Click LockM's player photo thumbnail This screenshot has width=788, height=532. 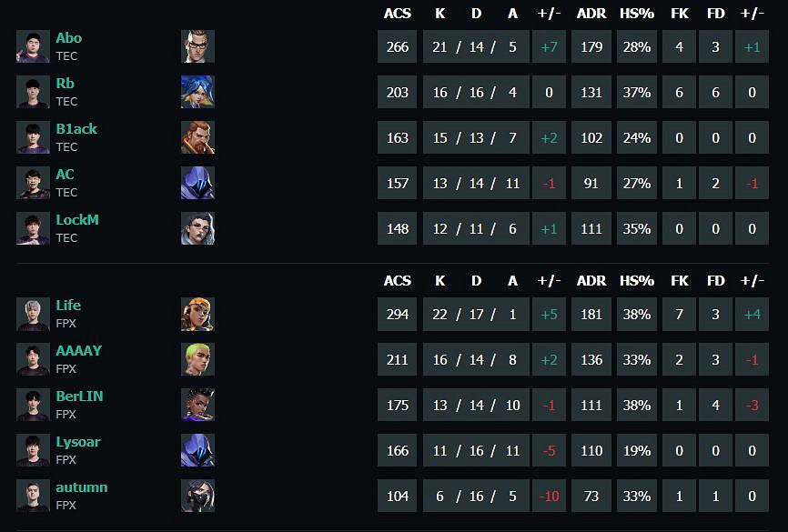pyautogui.click(x=33, y=228)
